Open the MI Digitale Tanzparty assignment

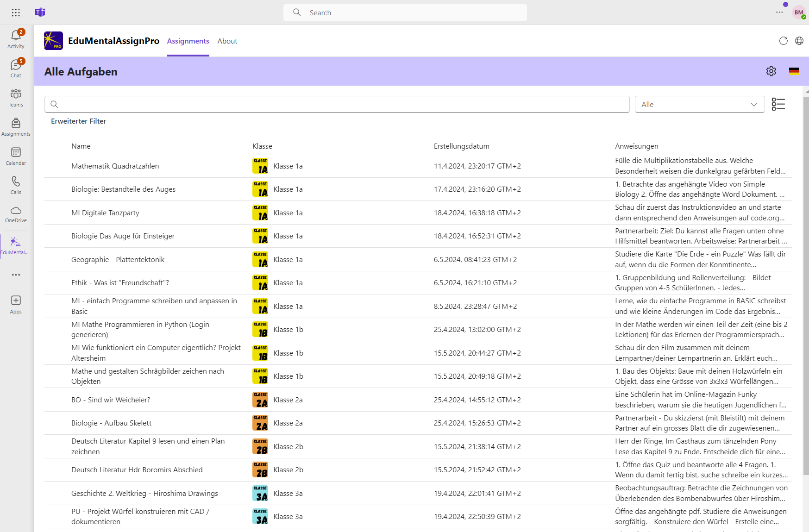click(x=105, y=213)
